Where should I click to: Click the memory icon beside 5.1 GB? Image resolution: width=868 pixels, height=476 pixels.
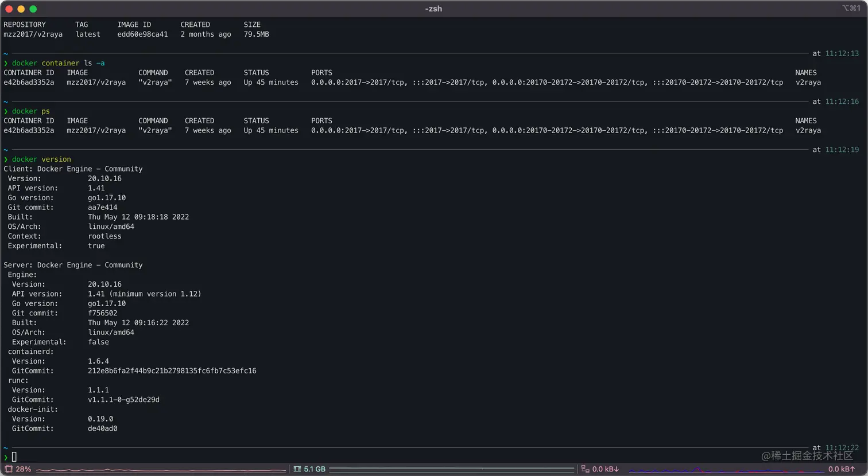(x=297, y=469)
